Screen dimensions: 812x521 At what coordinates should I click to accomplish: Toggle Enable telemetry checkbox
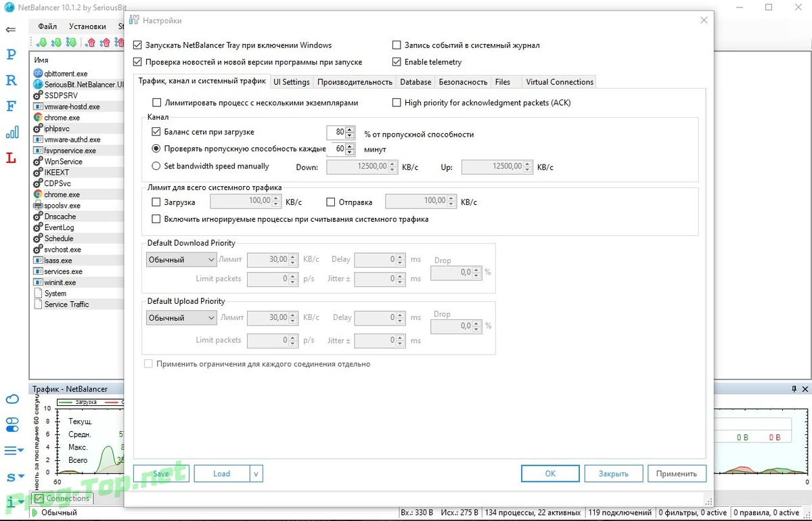point(397,62)
